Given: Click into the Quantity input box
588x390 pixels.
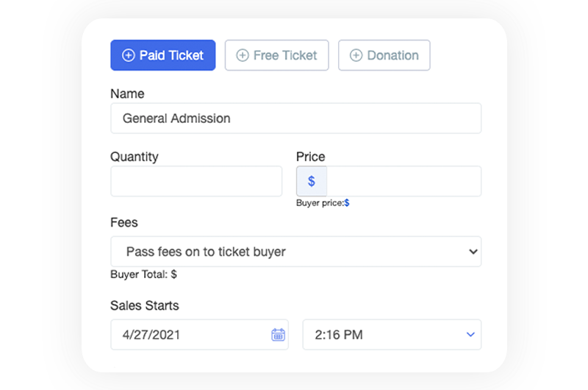Looking at the screenshot, I should coord(196,181).
